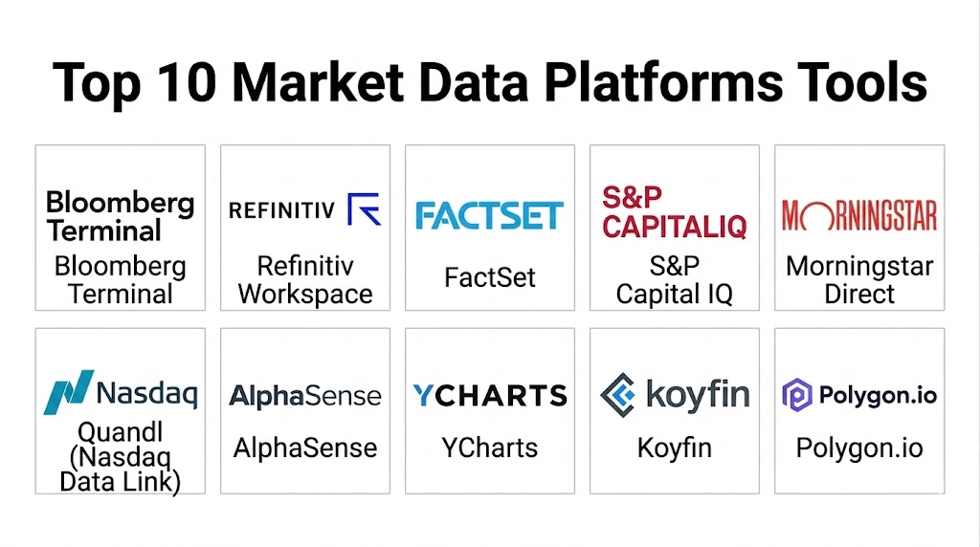Click the FactSet caption label
Viewport: 980px width, 547px height.
pos(489,278)
